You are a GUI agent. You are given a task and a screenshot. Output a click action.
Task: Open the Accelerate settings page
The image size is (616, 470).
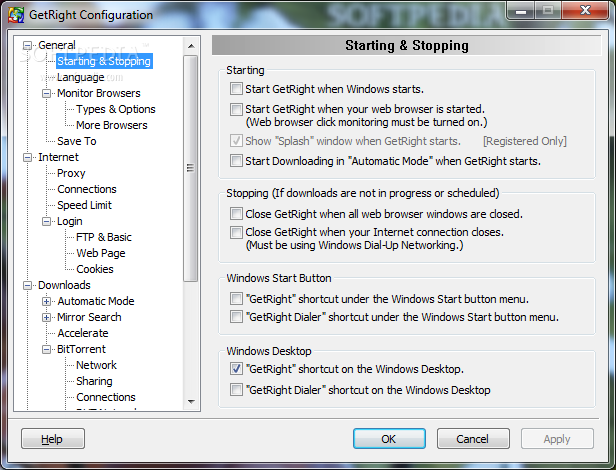[83, 333]
